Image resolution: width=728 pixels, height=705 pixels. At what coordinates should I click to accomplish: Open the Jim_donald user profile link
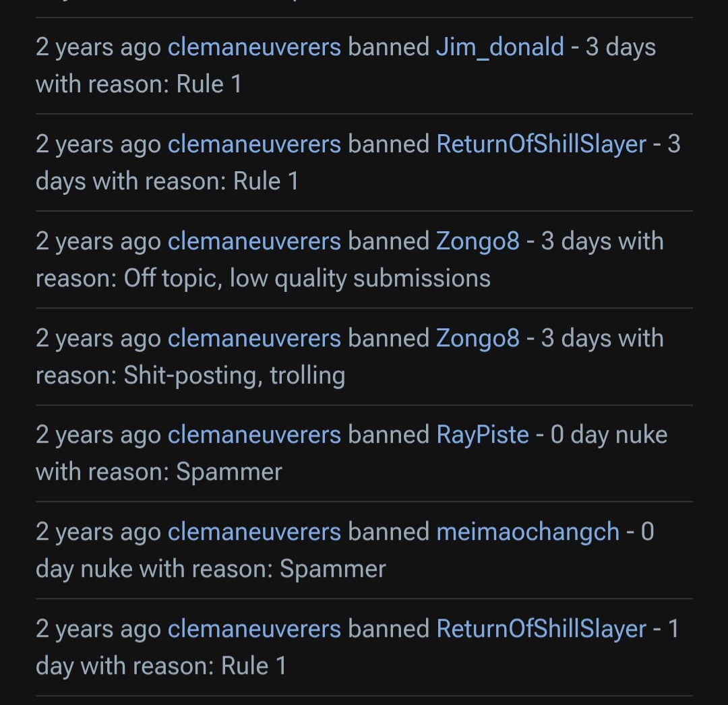coord(499,47)
